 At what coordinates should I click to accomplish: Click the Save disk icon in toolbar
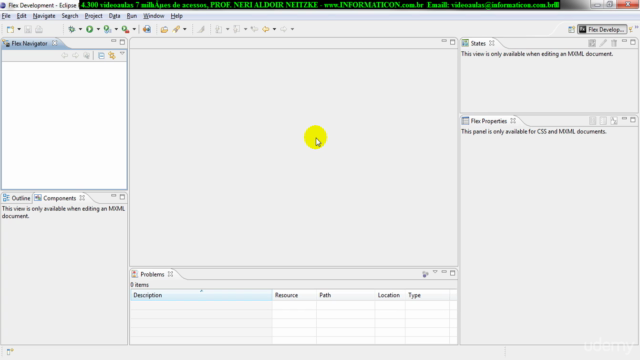[28, 29]
